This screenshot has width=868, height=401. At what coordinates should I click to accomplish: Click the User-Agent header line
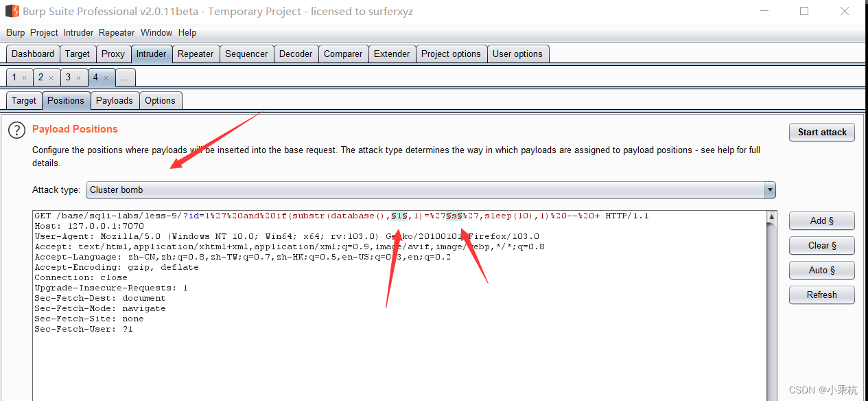pyautogui.click(x=287, y=236)
